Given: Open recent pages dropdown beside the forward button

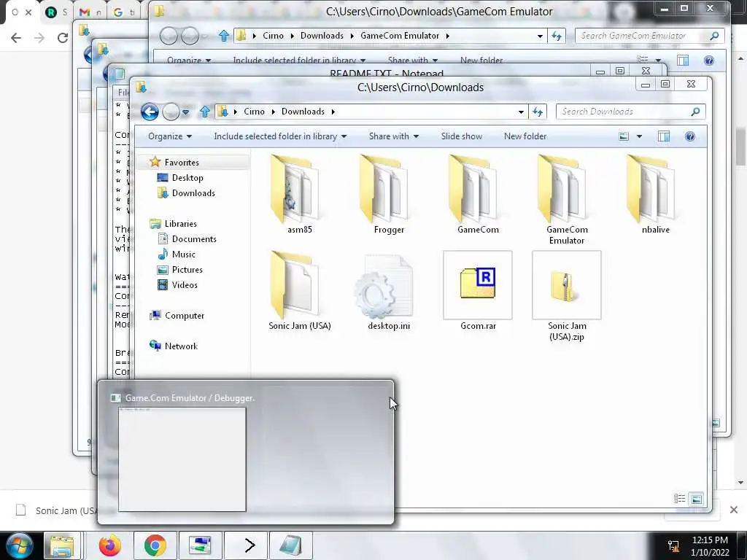Looking at the screenshot, I should (x=186, y=112).
